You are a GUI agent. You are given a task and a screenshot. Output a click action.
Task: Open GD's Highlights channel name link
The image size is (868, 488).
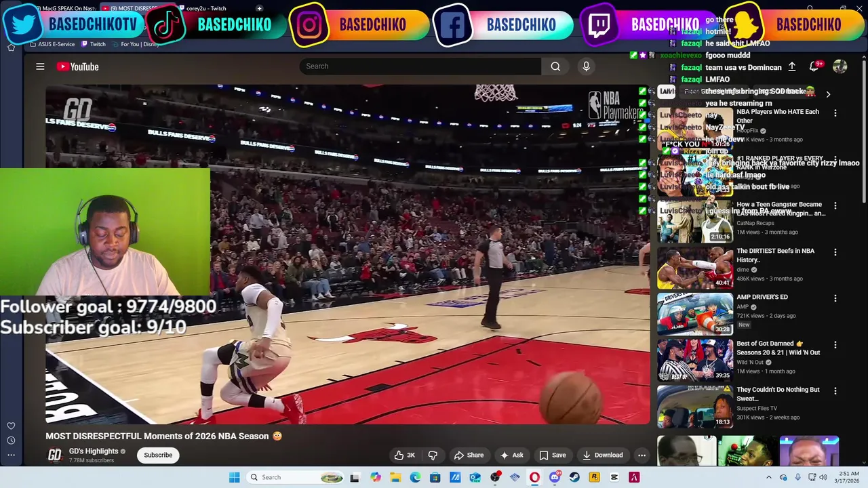(x=94, y=451)
